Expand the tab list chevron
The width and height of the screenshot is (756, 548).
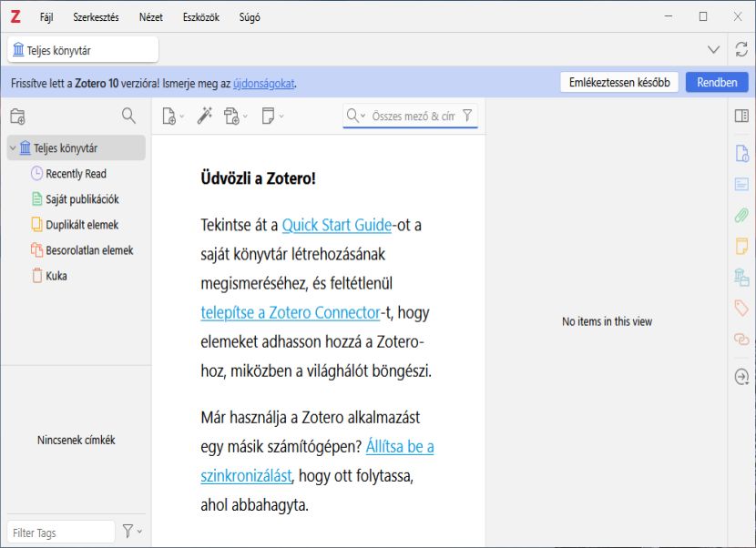[713, 50]
